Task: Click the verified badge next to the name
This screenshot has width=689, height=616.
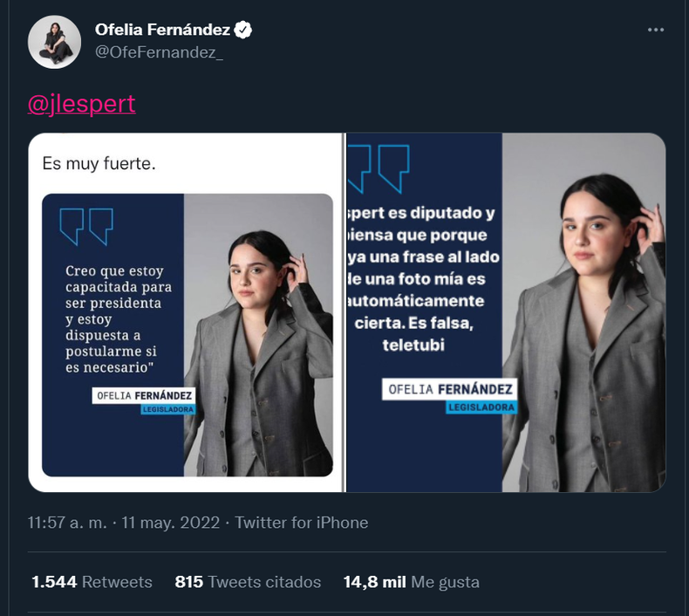Action: 243,31
